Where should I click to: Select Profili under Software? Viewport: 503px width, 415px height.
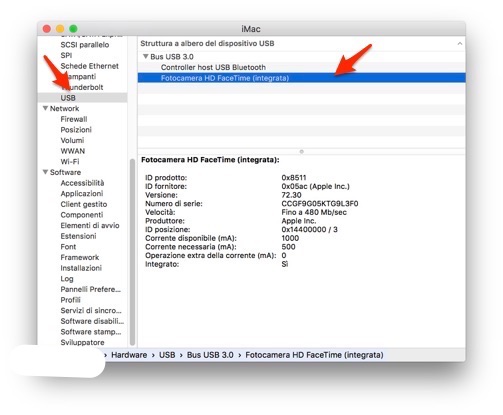pyautogui.click(x=70, y=300)
